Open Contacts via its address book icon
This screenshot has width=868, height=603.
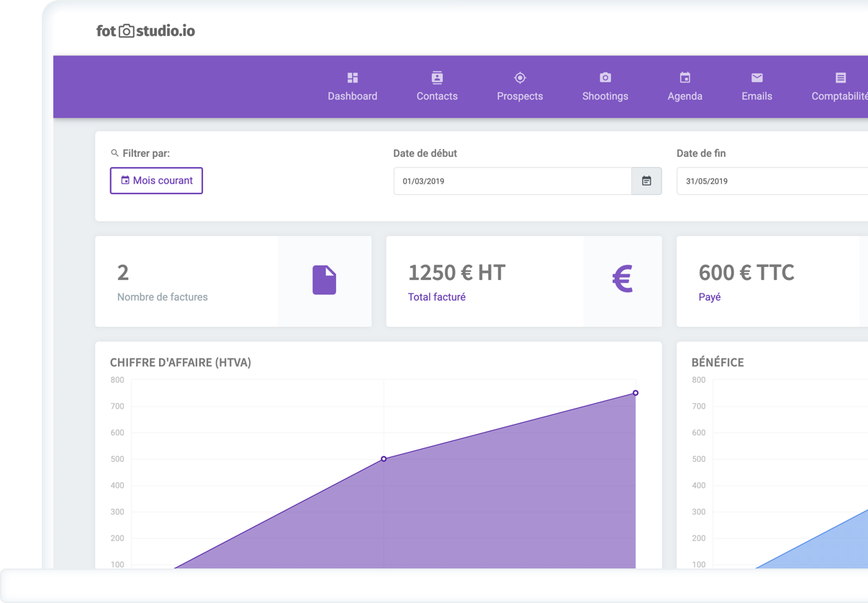pyautogui.click(x=437, y=78)
